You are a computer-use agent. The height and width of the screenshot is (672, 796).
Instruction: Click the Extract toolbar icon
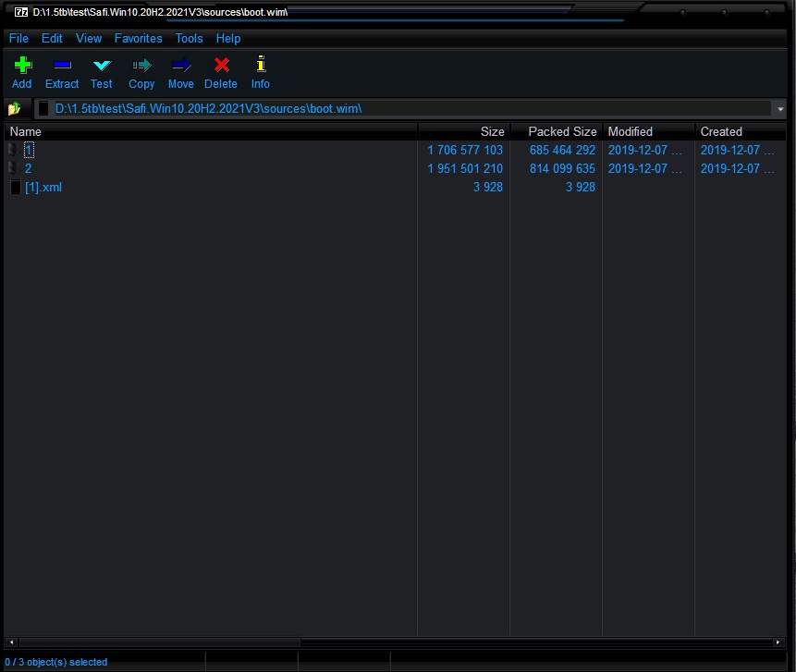pyautogui.click(x=62, y=65)
